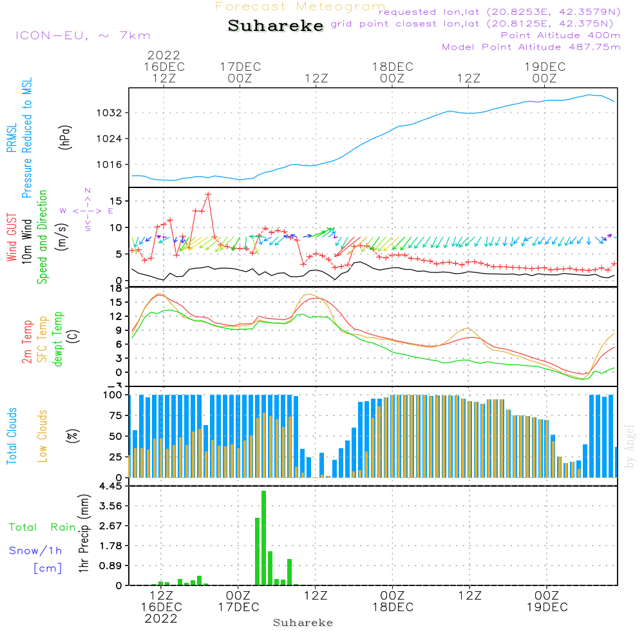
Task: Click the 2m Temp axis label
Action: 27,339
